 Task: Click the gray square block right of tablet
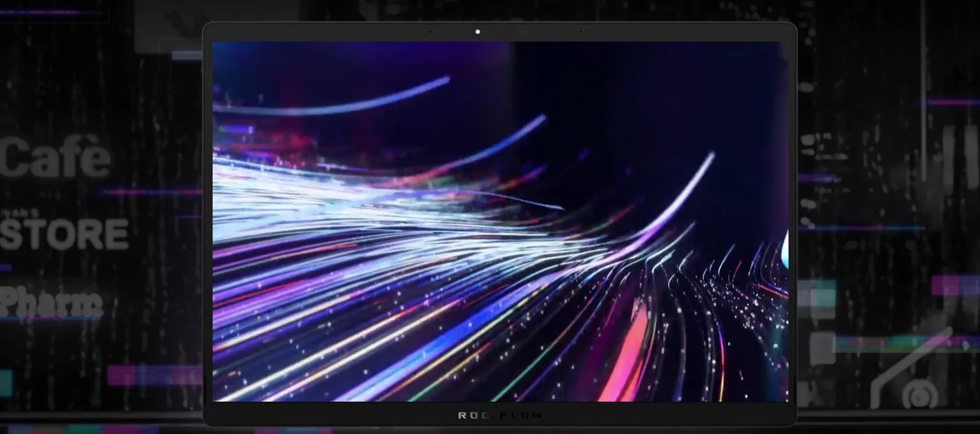[822, 348]
